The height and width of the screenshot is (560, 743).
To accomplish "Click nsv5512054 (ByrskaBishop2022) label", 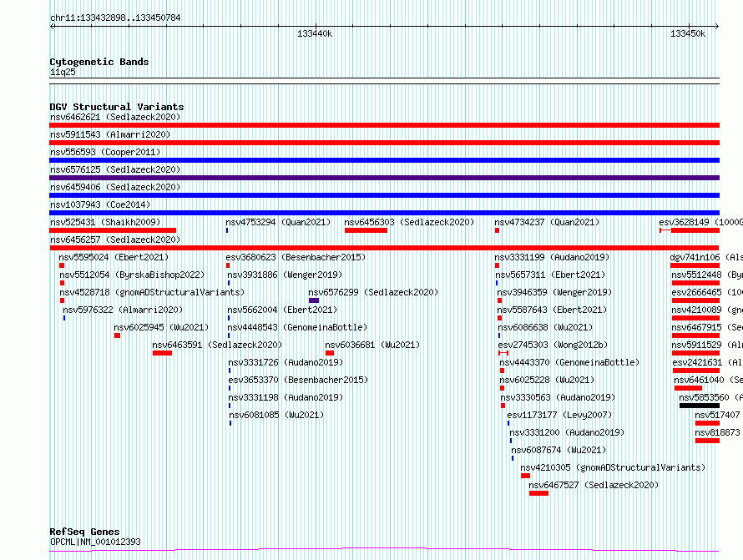I will [x=132, y=275].
